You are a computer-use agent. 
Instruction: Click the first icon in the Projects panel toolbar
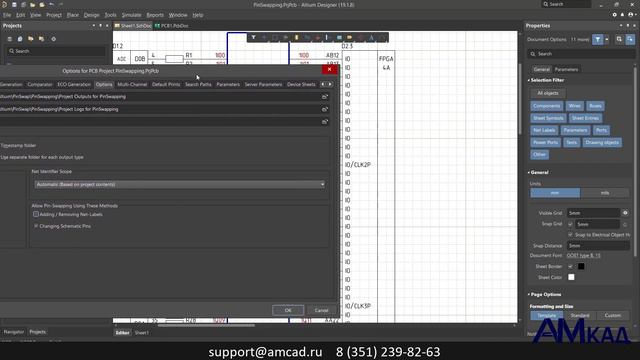pos(9,39)
